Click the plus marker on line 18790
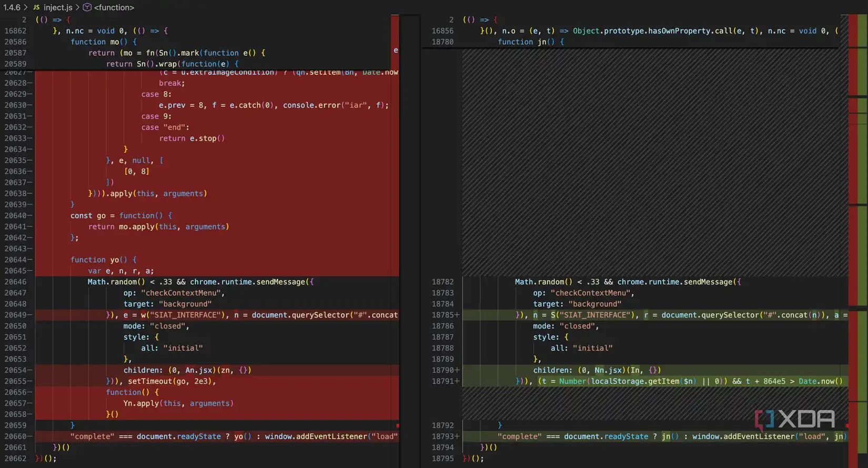This screenshot has height=468, width=868. click(x=457, y=370)
